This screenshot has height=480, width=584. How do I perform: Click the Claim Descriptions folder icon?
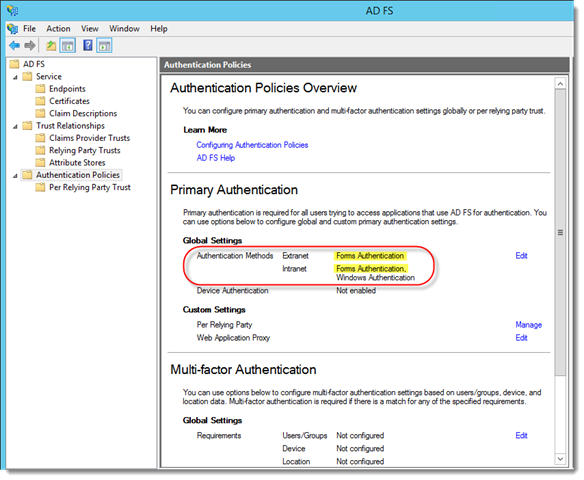(40, 113)
